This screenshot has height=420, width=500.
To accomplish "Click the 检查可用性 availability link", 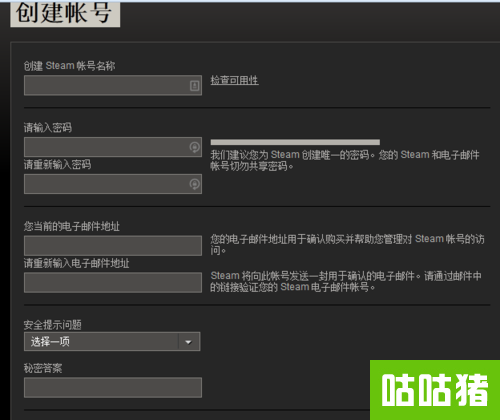I will [234, 80].
